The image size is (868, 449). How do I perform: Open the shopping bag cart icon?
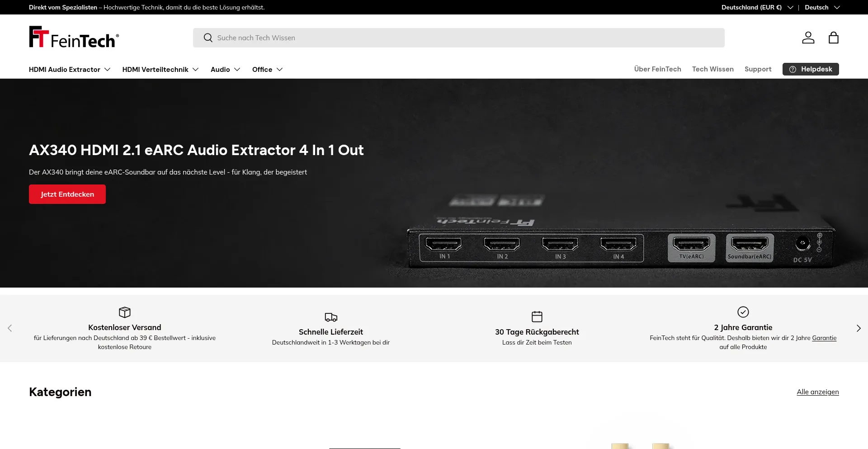(834, 38)
